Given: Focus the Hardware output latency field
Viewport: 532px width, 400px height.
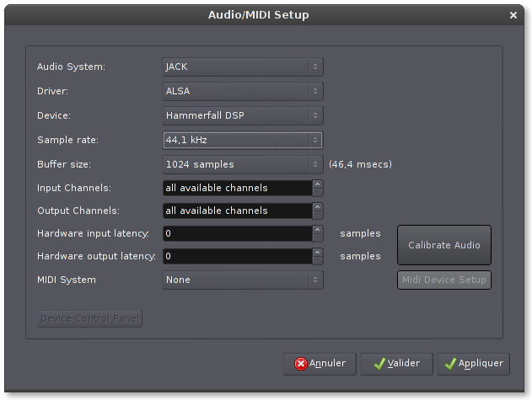Looking at the screenshot, I should (237, 256).
